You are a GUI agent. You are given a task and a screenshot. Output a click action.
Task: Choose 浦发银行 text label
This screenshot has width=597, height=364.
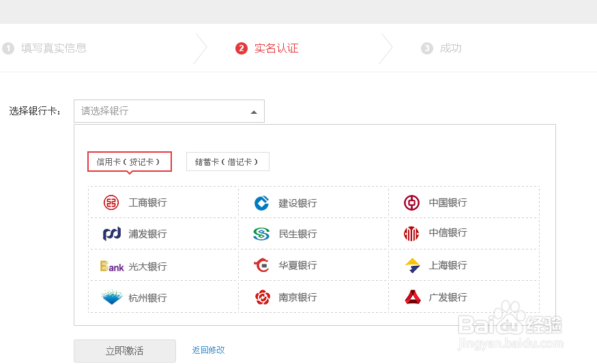click(x=148, y=234)
